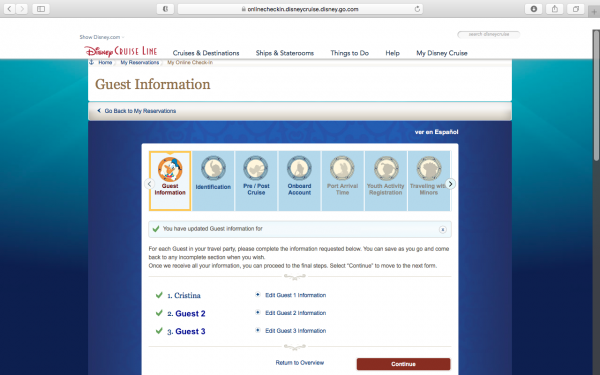Click the address bar URL field
600x375 pixels.
300,9
